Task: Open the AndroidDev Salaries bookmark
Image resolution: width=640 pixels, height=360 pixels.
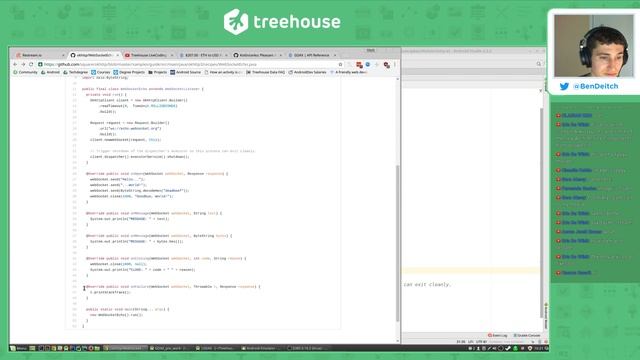Action: coord(307,72)
